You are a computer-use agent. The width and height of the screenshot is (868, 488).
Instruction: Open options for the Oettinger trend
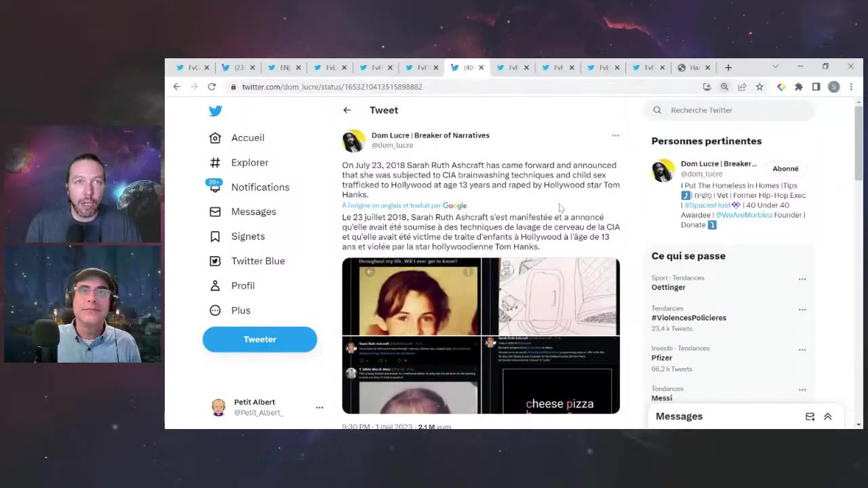point(802,279)
